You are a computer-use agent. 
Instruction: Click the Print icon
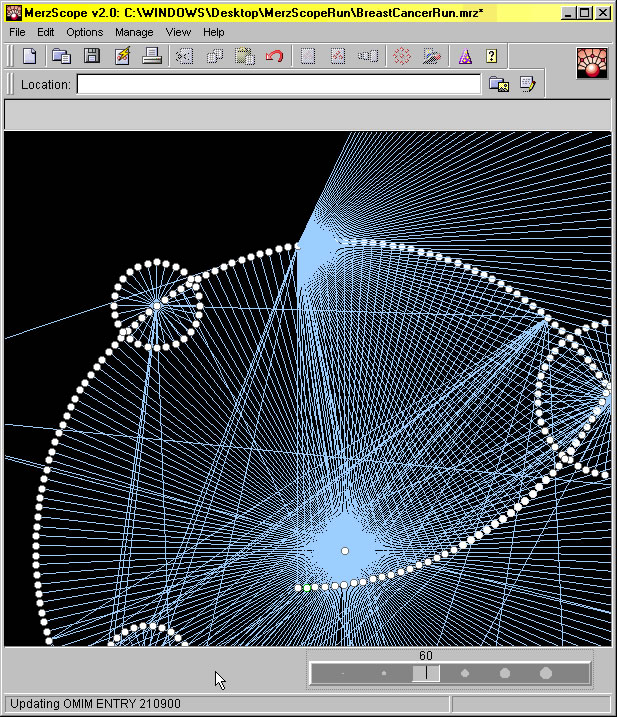[152, 56]
